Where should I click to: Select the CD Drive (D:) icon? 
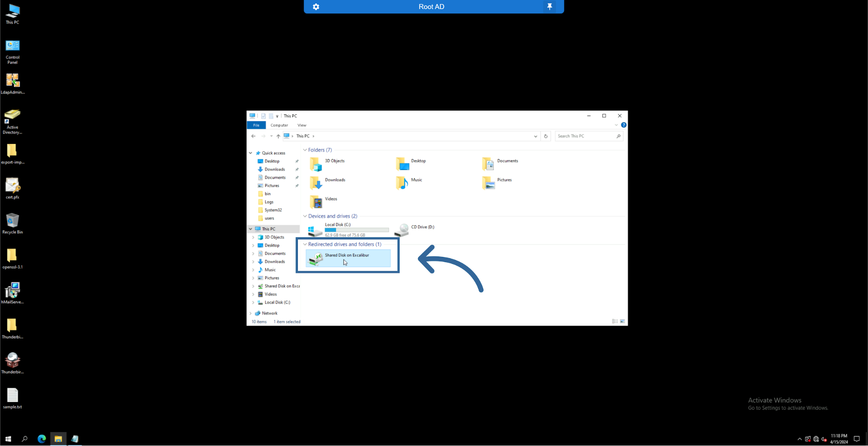point(403,230)
